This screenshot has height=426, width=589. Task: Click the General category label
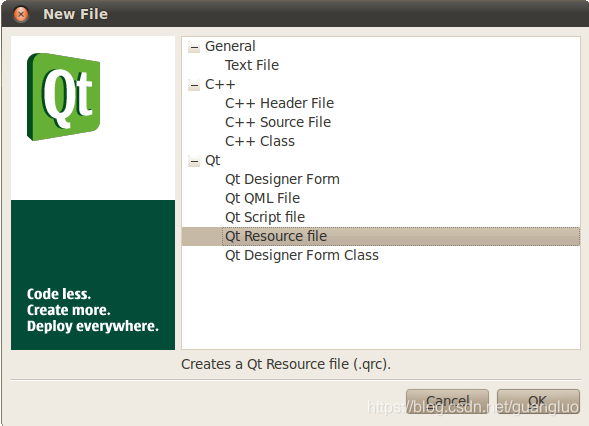point(230,46)
